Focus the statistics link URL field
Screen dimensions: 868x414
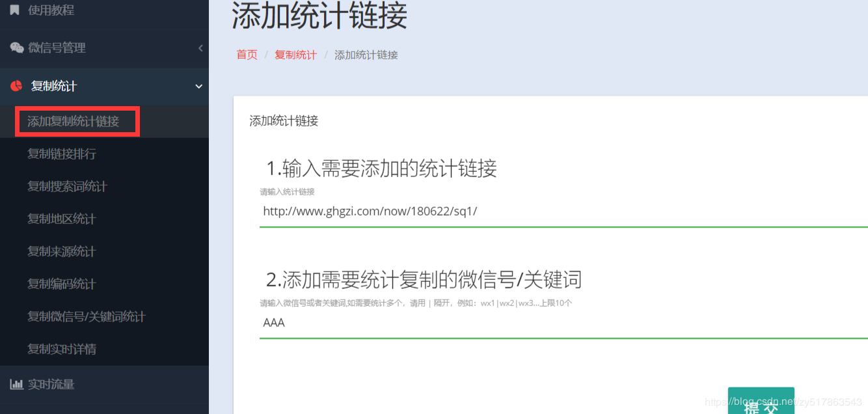pyautogui.click(x=563, y=212)
